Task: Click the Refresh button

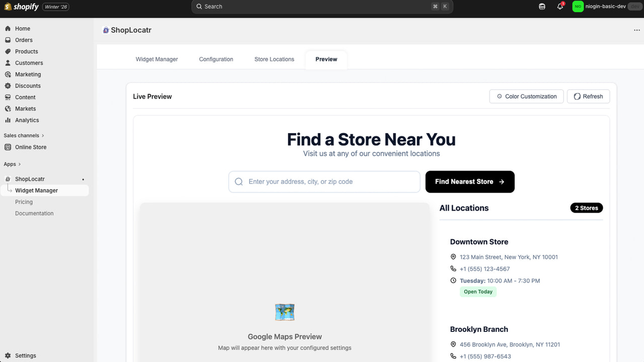Action: click(x=588, y=97)
